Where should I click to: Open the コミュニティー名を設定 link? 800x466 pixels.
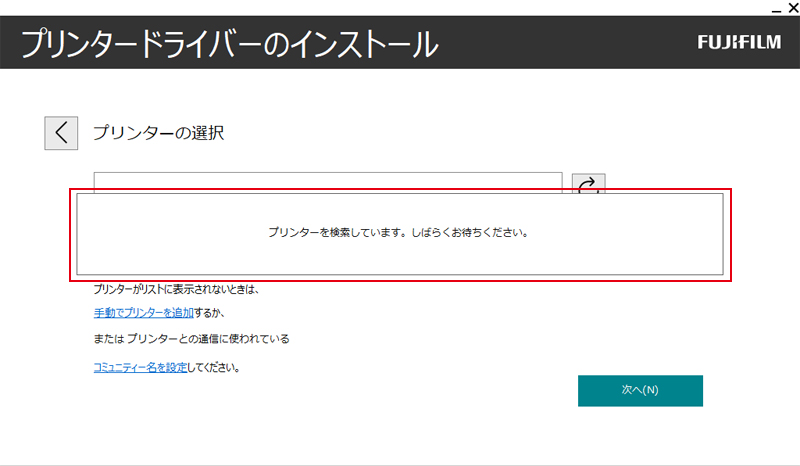(140, 367)
